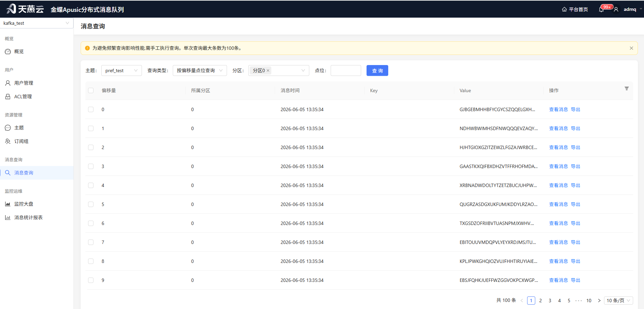644x309 pixels.
Task: Go to previous page arrow in pagination
Action: (x=522, y=301)
